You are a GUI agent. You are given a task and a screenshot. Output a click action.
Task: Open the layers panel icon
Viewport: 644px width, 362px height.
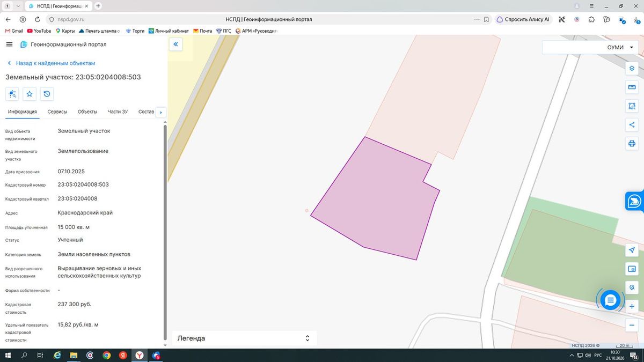tap(632, 69)
